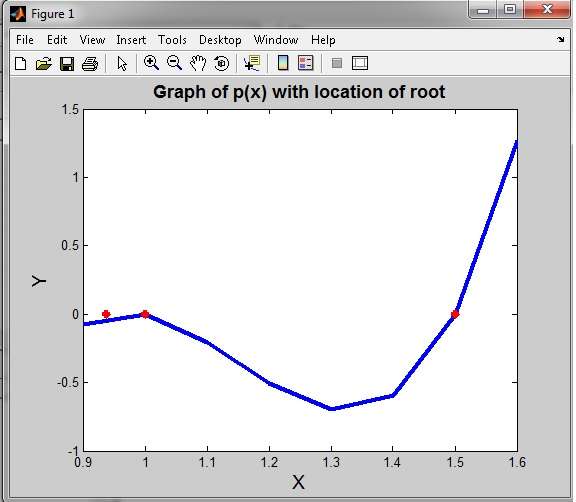Show plot tools and dock figure

[x=360, y=63]
